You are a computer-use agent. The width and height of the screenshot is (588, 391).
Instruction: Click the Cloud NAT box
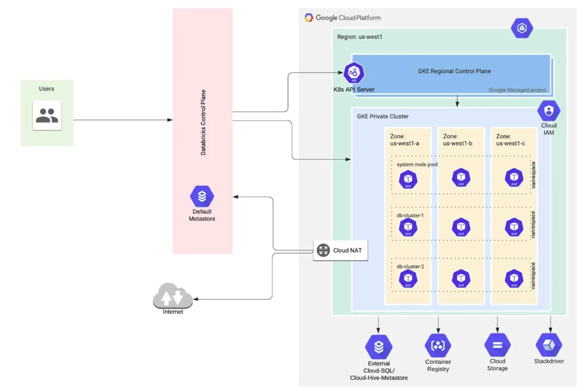pos(341,250)
